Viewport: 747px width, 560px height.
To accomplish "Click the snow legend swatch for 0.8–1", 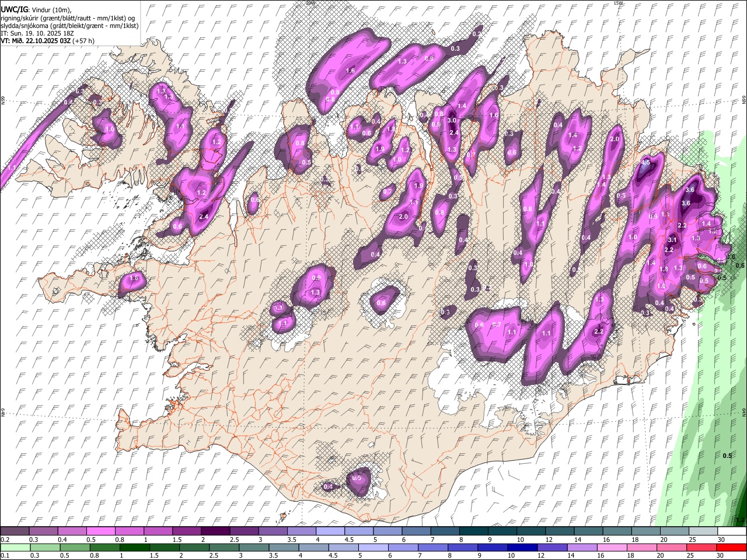I will click(129, 531).
